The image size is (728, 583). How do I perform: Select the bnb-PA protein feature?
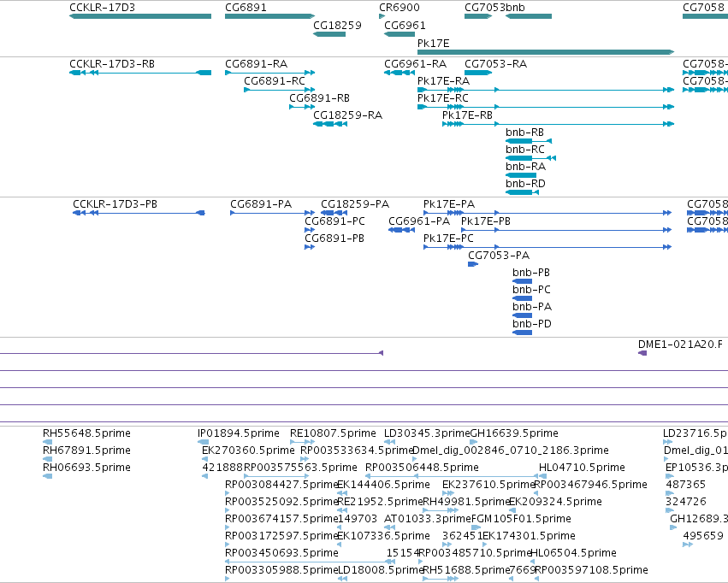[523, 315]
